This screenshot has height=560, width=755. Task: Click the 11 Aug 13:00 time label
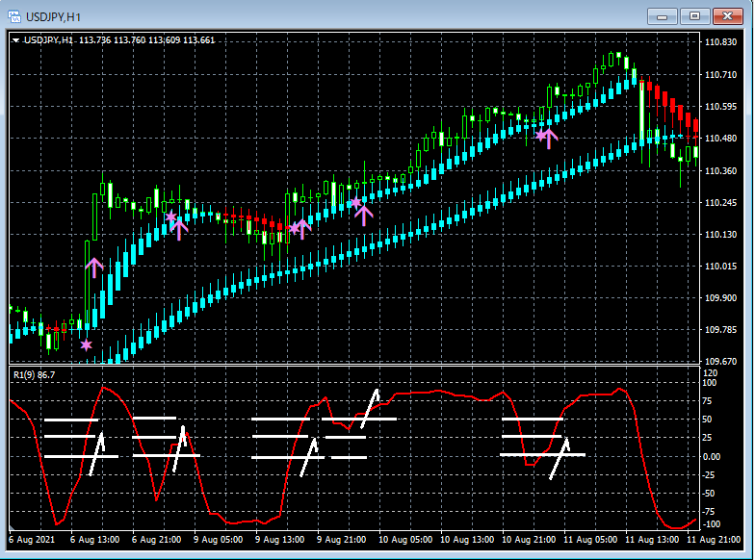coord(652,539)
